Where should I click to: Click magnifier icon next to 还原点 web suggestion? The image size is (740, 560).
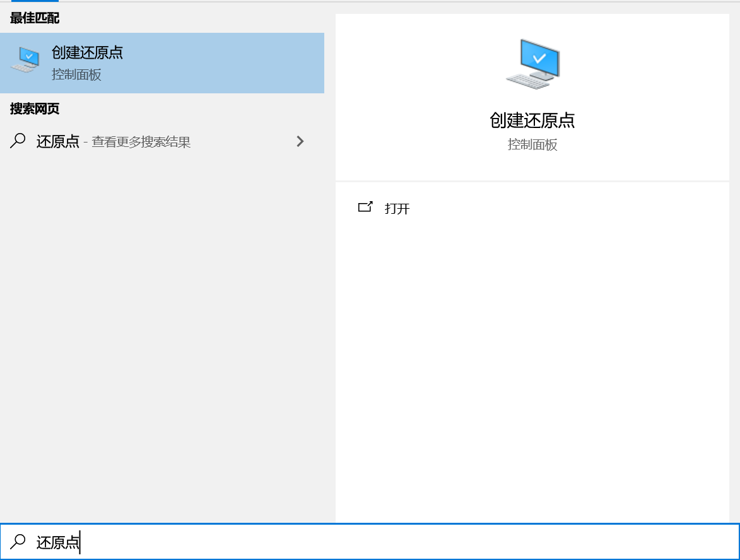pyautogui.click(x=18, y=141)
